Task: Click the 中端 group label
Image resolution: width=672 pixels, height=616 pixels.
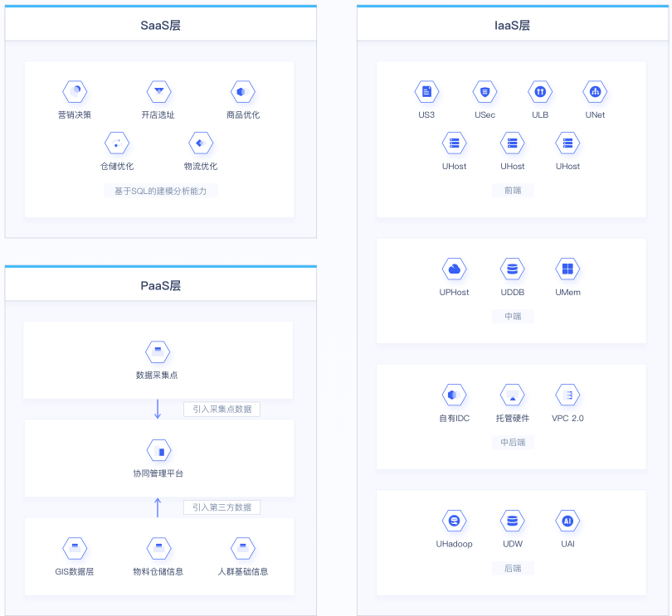Action: pos(513,316)
